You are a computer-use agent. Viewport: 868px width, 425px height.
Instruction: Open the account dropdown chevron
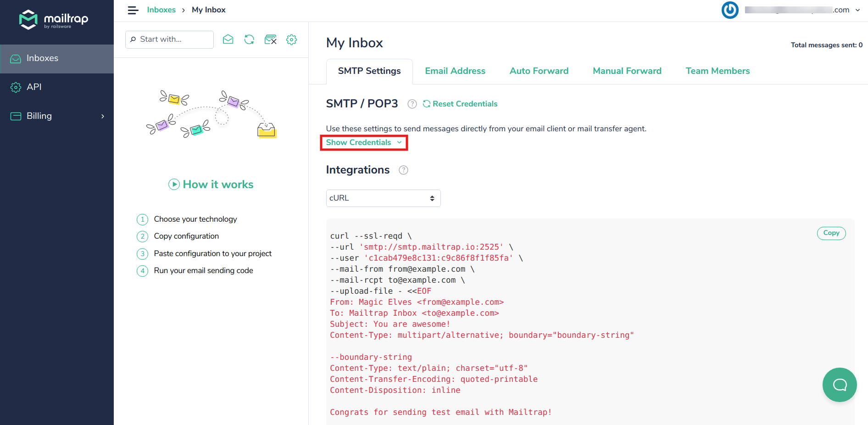point(857,10)
